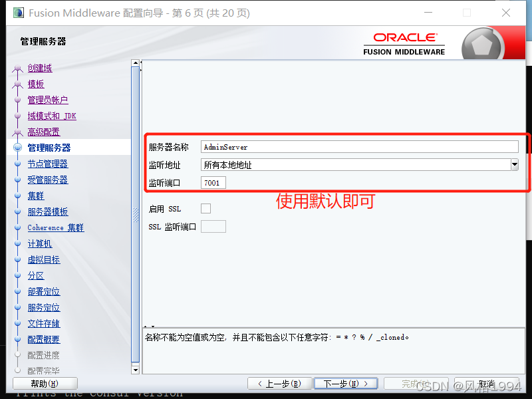Screen dimensions: 532x399
Task: Open the 创建域 step link
Action: tap(40, 68)
